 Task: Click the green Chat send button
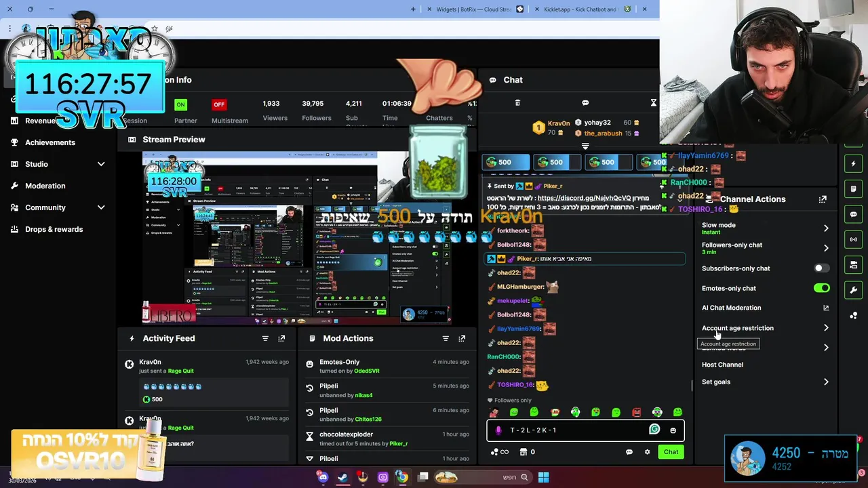[x=671, y=452]
